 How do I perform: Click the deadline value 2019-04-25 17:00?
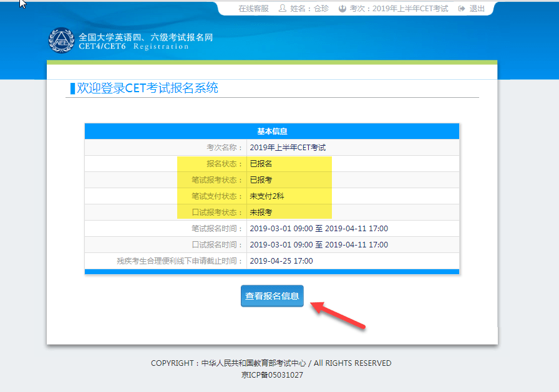(x=281, y=261)
